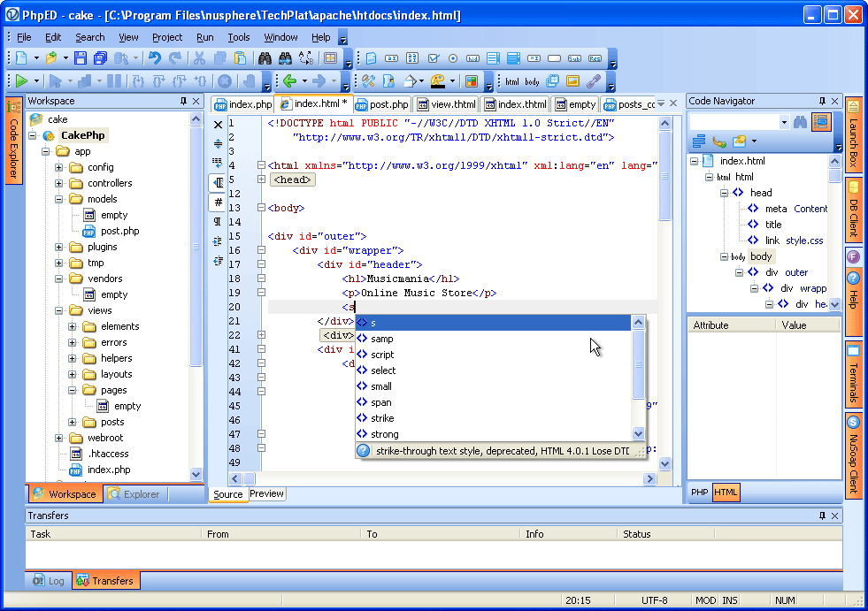Viewport: 868px width, 611px height.
Task: Click the Undo arrow icon
Action: click(x=155, y=58)
